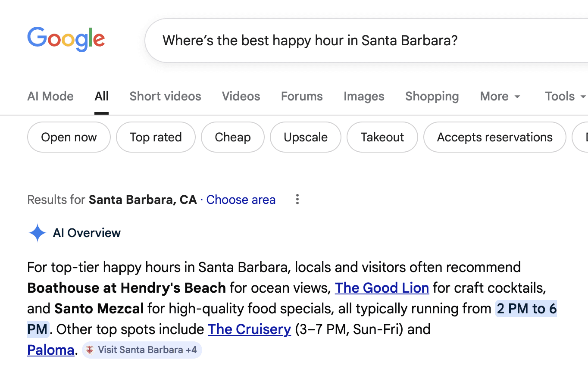Image resolution: width=588 pixels, height=375 pixels.
Task: Open the Tools dropdown
Action: (x=564, y=96)
